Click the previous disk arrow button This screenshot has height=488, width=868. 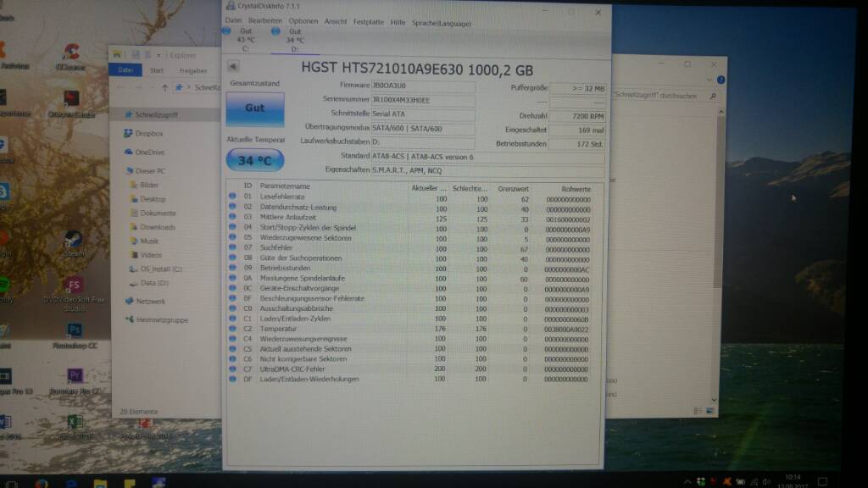click(233, 66)
